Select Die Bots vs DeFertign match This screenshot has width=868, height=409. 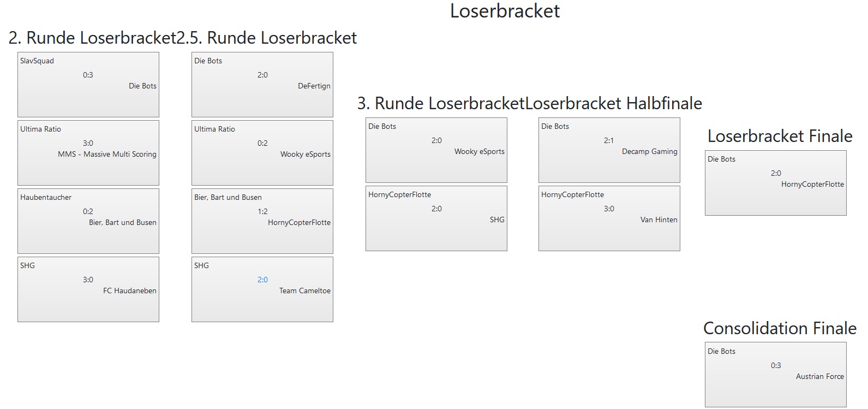point(262,85)
